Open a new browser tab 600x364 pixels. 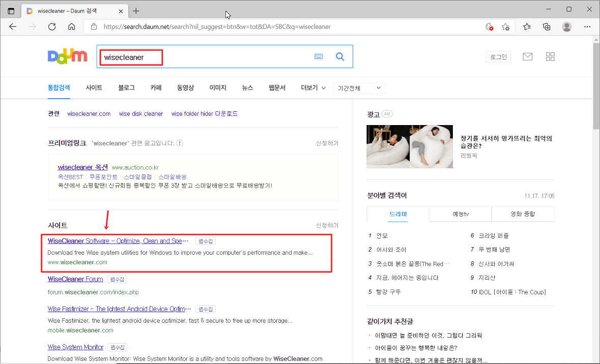pyautogui.click(x=136, y=11)
